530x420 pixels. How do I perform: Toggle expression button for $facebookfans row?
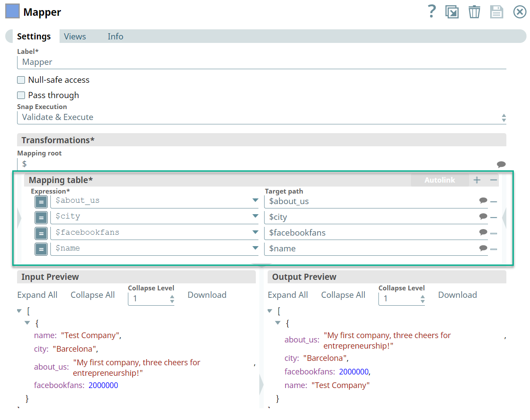[x=41, y=233]
